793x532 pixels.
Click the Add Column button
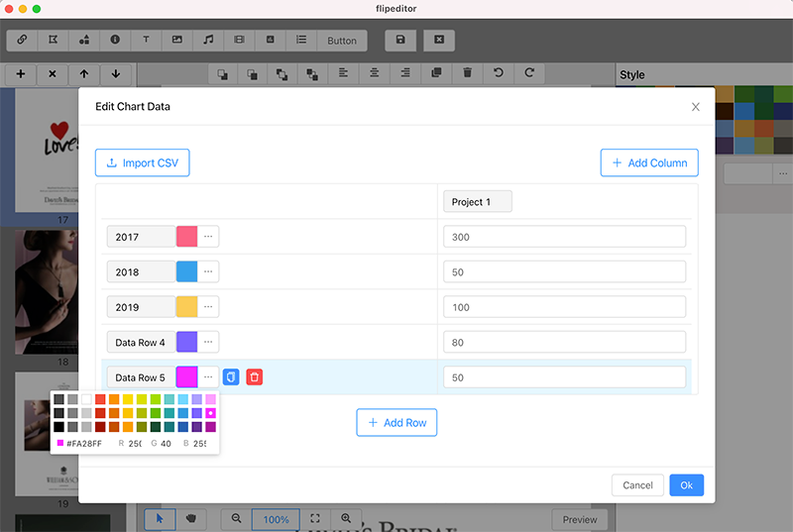click(x=649, y=162)
